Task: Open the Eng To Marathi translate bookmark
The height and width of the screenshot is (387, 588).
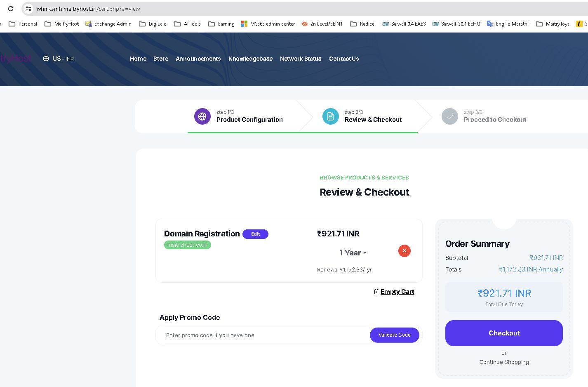Action: 508,24
